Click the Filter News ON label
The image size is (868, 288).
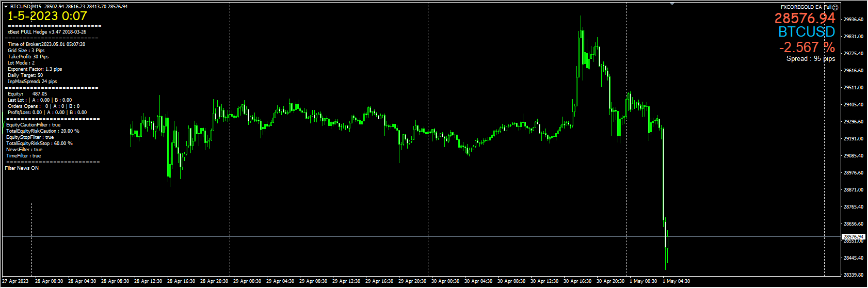pyautogui.click(x=22, y=168)
